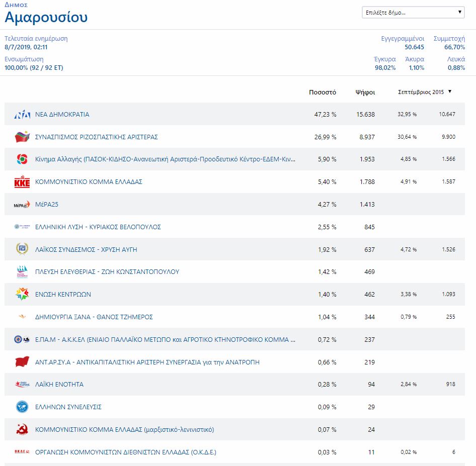Click the 'Ποσοστό' column header
The image size is (476, 466).
pyautogui.click(x=323, y=92)
